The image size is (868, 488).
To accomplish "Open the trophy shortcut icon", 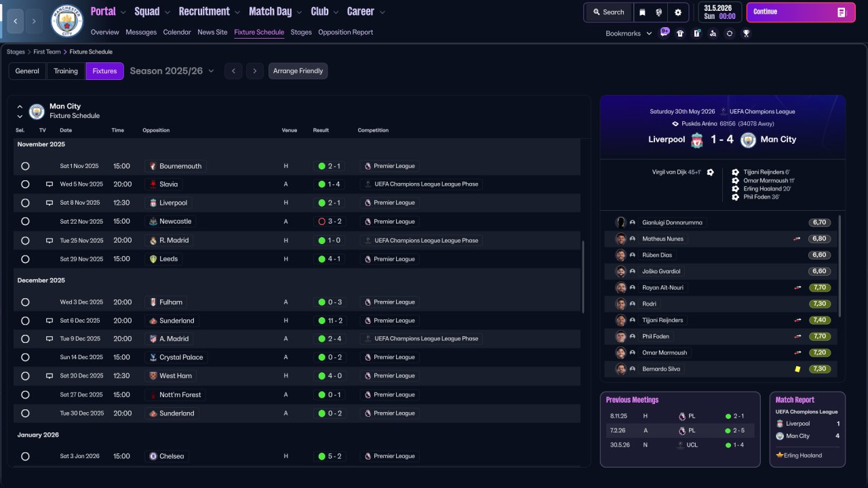I will (x=746, y=33).
